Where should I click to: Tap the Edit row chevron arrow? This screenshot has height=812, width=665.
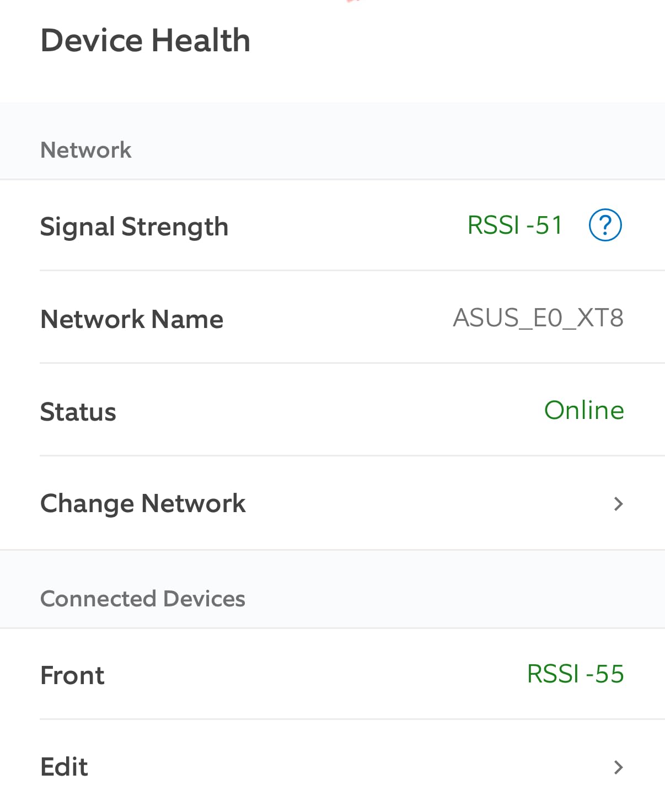618,767
